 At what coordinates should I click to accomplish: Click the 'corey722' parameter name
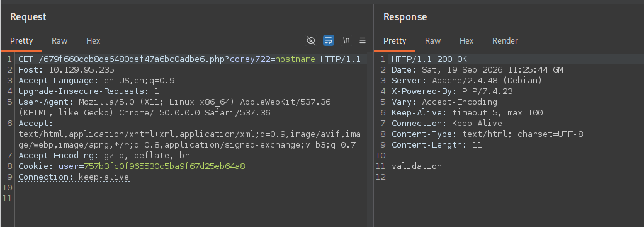click(x=250, y=59)
